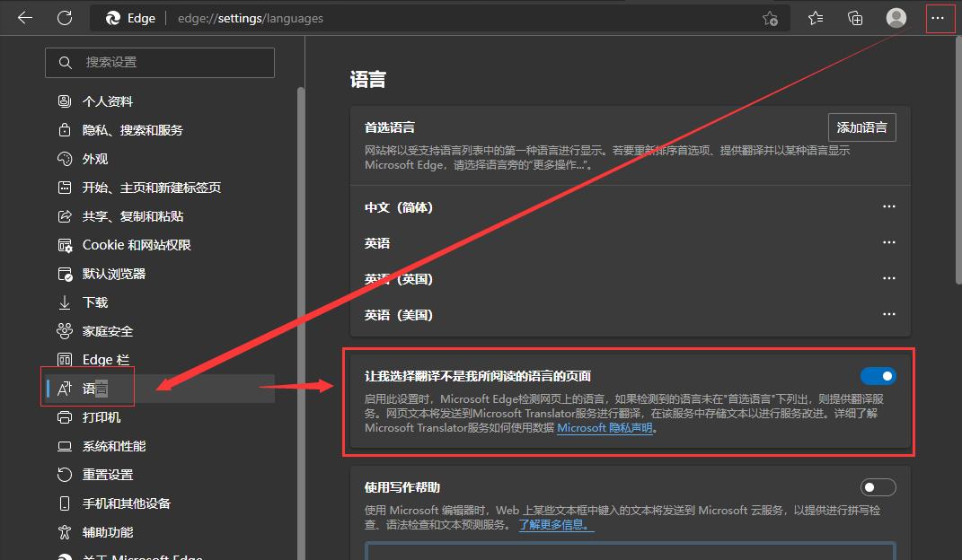Add this page to favorites star icon
962x560 pixels.
point(770,18)
